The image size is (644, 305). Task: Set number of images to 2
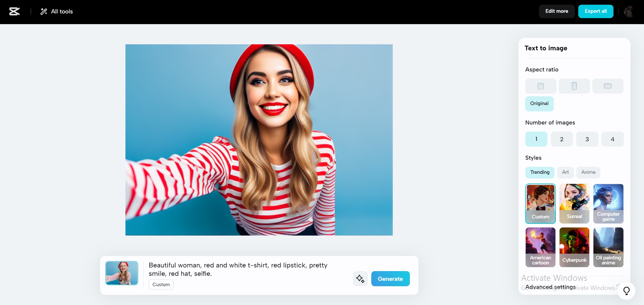562,139
